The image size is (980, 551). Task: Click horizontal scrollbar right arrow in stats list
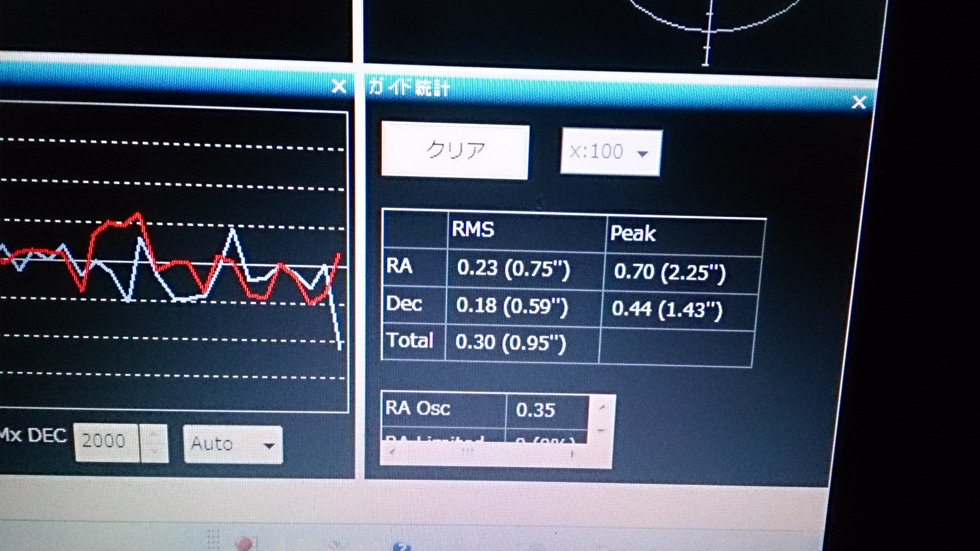tap(573, 454)
